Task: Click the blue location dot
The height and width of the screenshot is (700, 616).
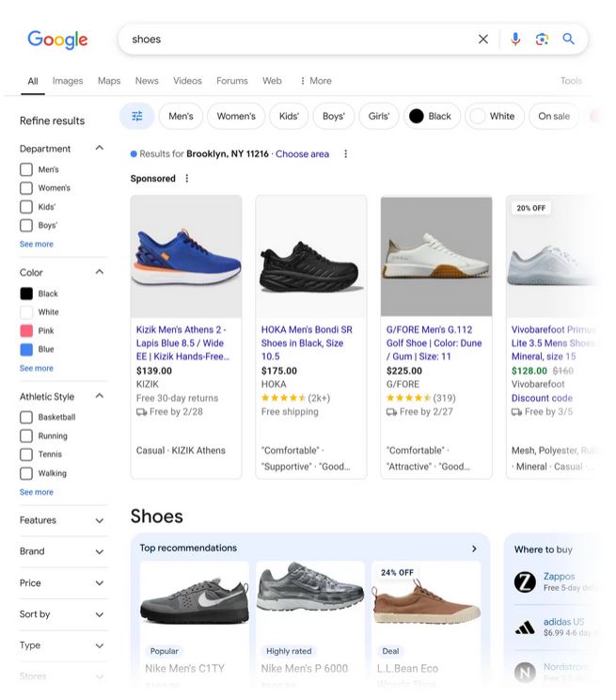Action: (x=134, y=154)
